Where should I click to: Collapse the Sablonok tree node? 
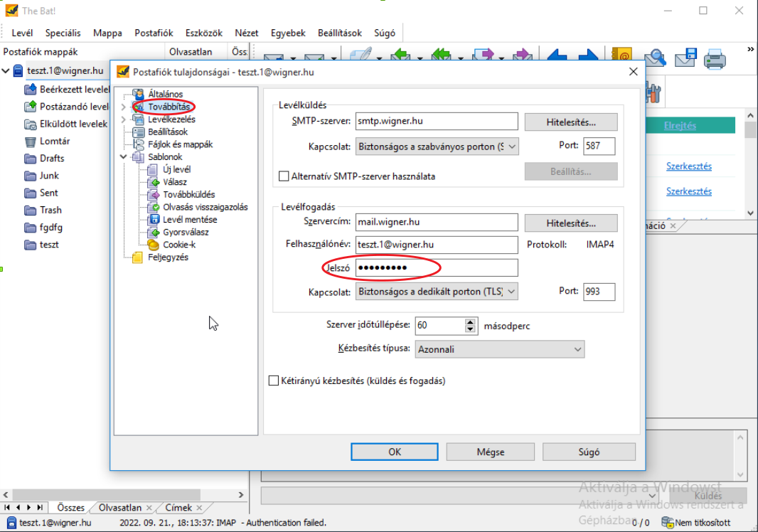tap(123, 156)
